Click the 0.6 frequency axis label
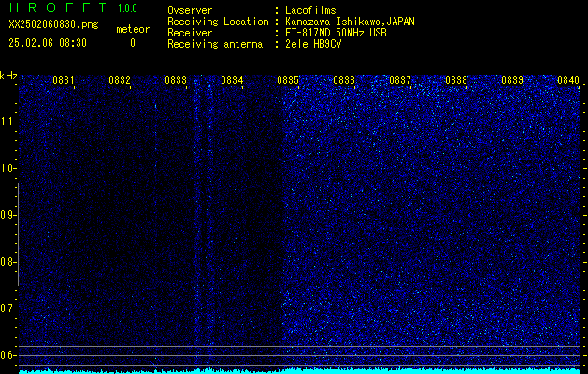 click(7, 355)
